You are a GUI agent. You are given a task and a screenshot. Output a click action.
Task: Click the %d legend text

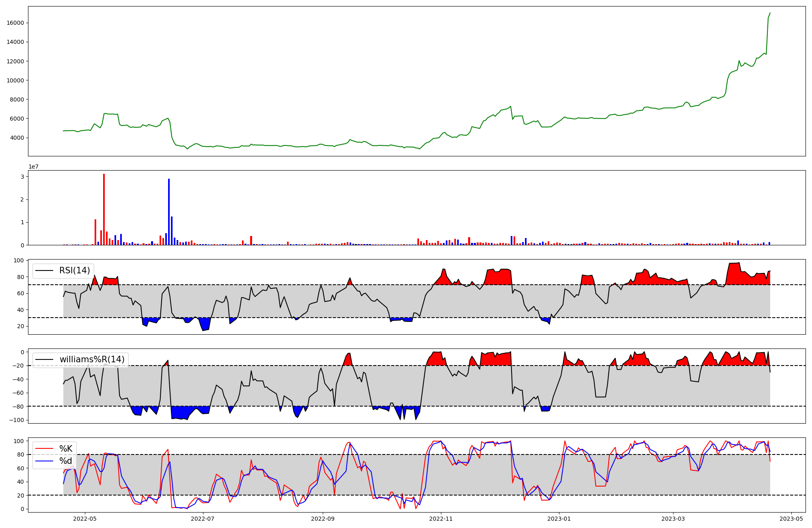point(66,461)
